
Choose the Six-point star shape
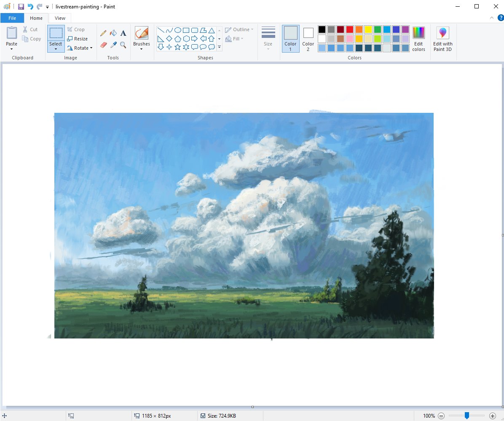186,47
